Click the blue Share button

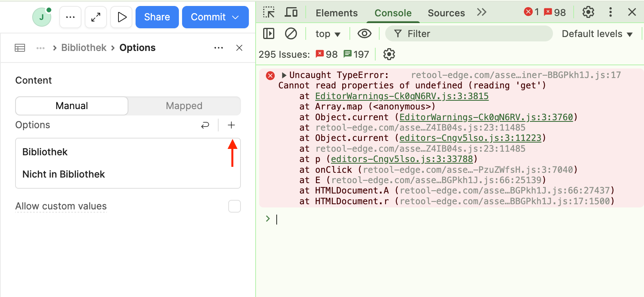click(157, 17)
